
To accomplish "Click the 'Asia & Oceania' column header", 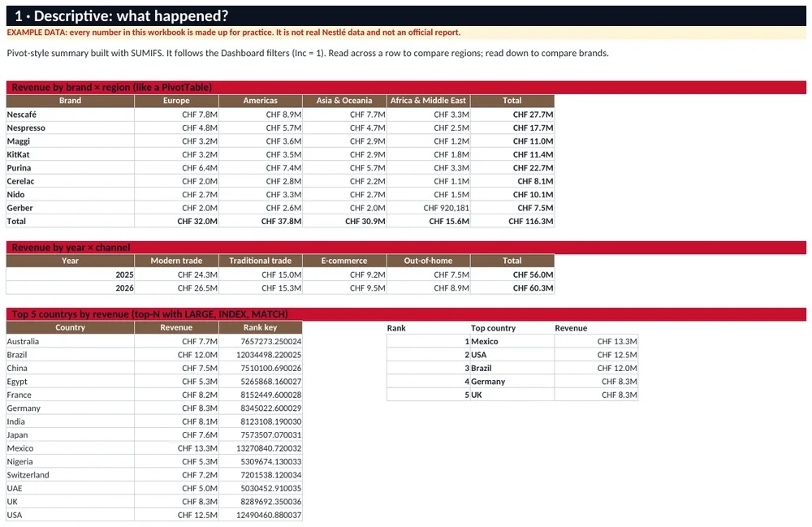I will coord(344,101).
